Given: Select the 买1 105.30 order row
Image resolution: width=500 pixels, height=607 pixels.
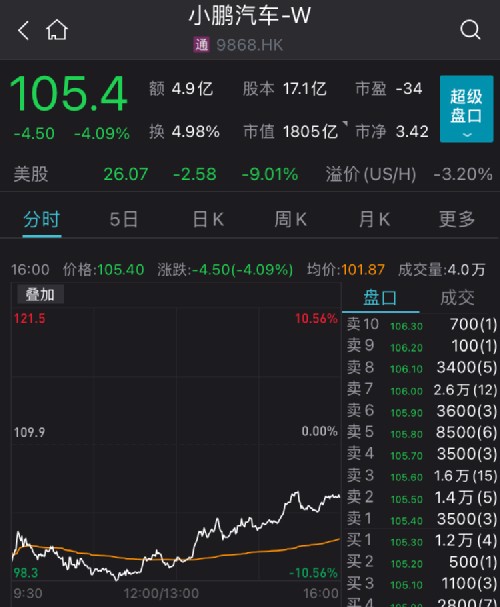Looking at the screenshot, I should (x=421, y=540).
